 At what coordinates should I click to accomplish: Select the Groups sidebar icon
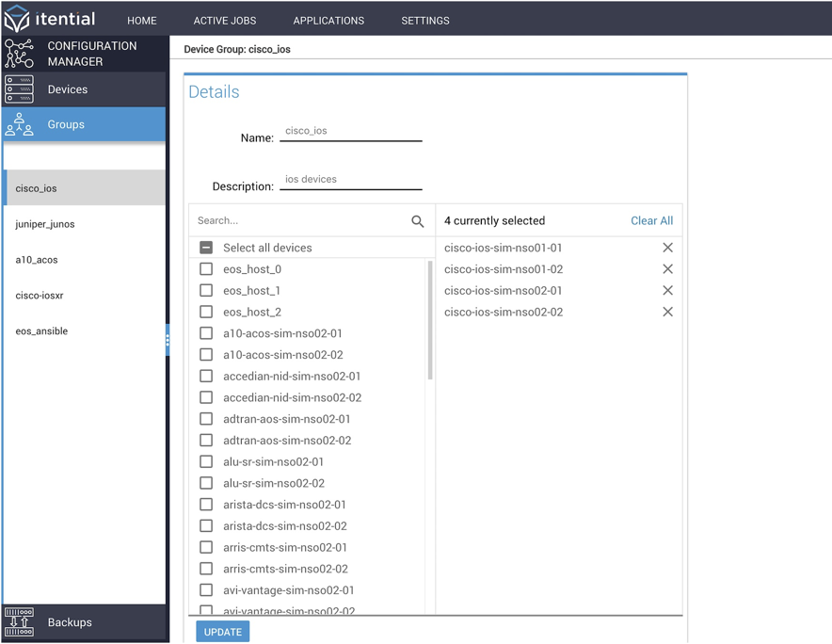coord(19,123)
